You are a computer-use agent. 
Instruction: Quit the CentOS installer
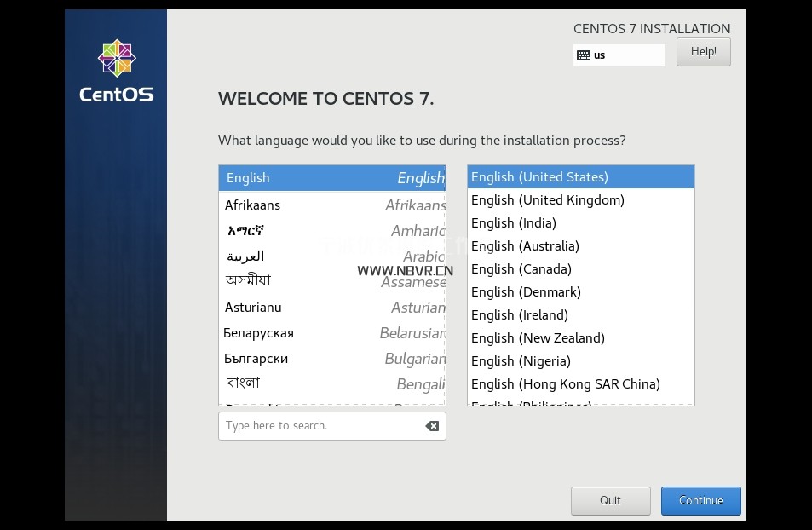pyautogui.click(x=610, y=501)
